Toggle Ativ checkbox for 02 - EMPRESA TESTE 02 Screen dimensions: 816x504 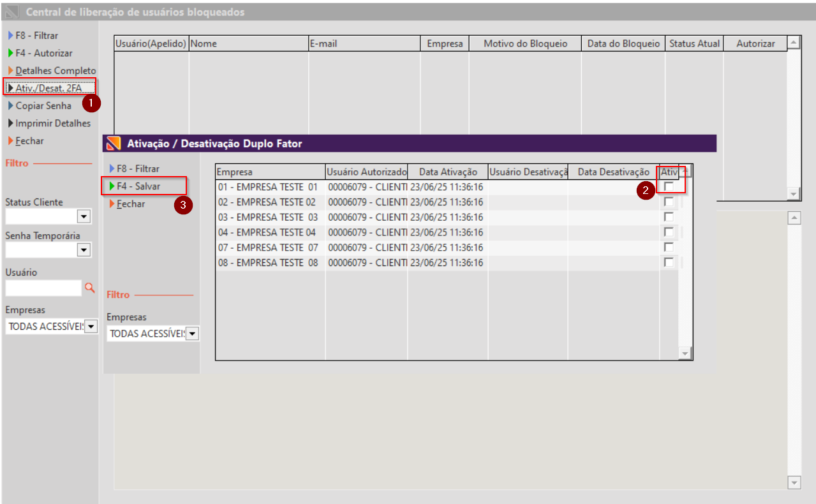(669, 202)
